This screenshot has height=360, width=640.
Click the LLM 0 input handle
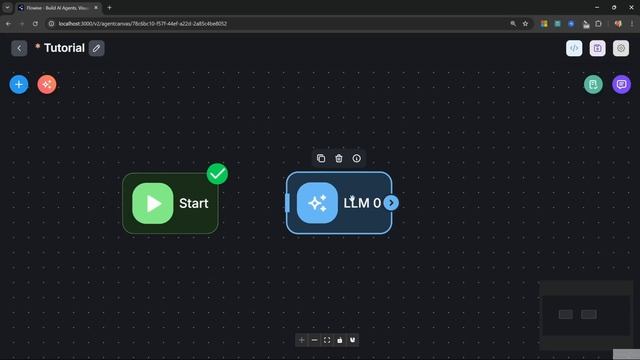tap(287, 203)
